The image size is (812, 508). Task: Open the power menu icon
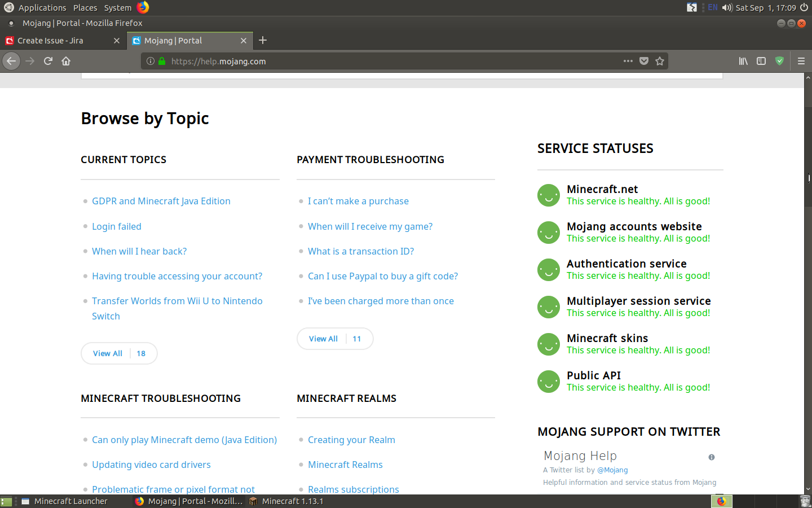pyautogui.click(x=804, y=7)
